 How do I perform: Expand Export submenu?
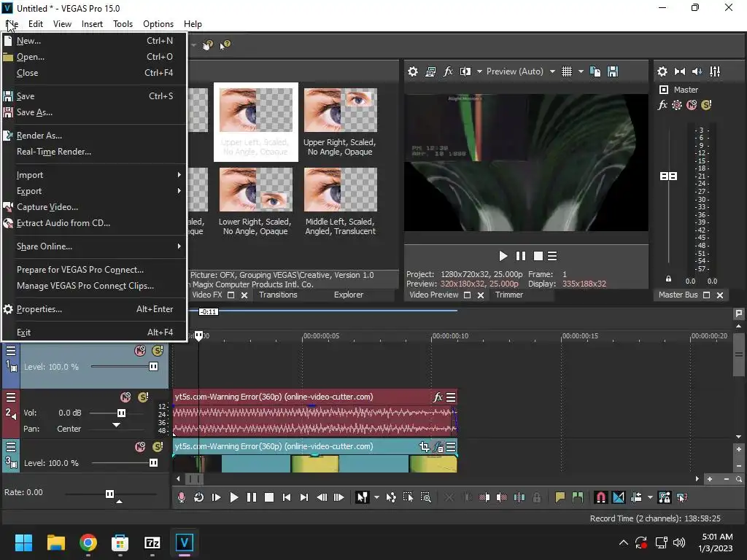click(x=94, y=191)
